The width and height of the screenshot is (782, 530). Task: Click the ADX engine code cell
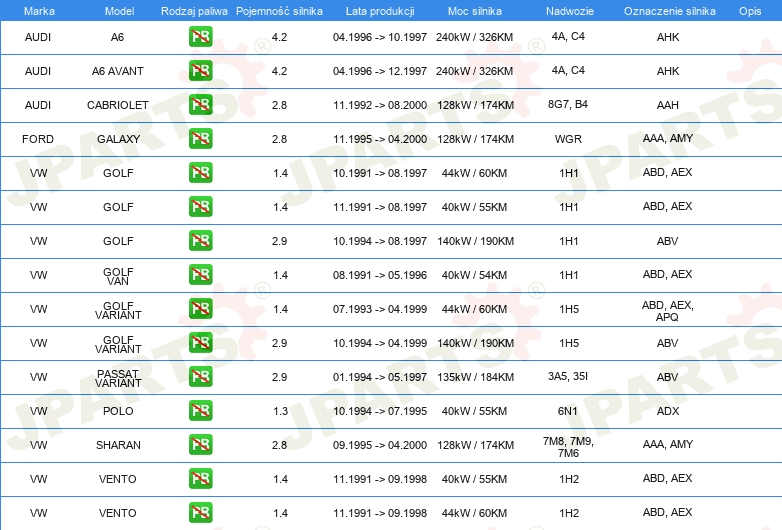pos(668,411)
